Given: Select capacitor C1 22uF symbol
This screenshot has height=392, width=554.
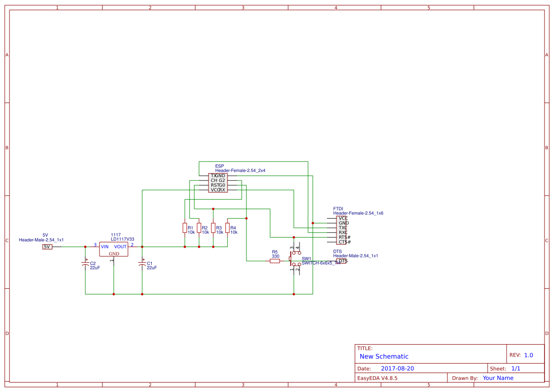Looking at the screenshot, I should tap(142, 264).
